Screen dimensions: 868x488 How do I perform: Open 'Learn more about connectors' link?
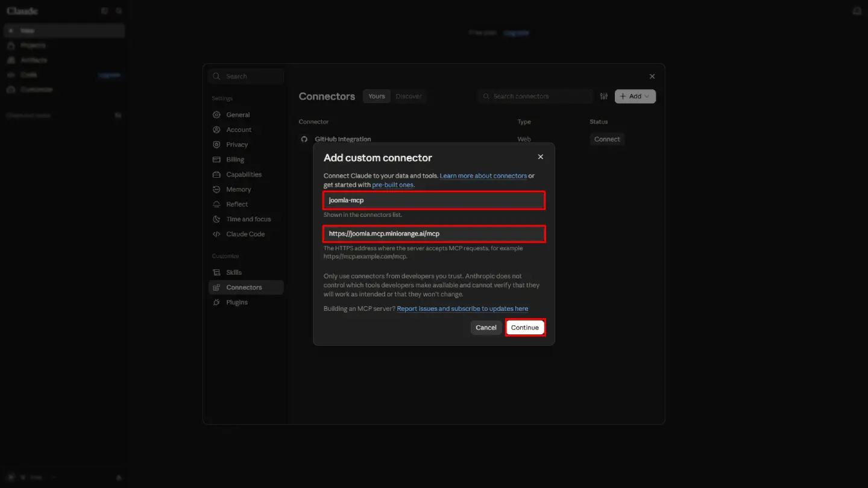pos(483,176)
